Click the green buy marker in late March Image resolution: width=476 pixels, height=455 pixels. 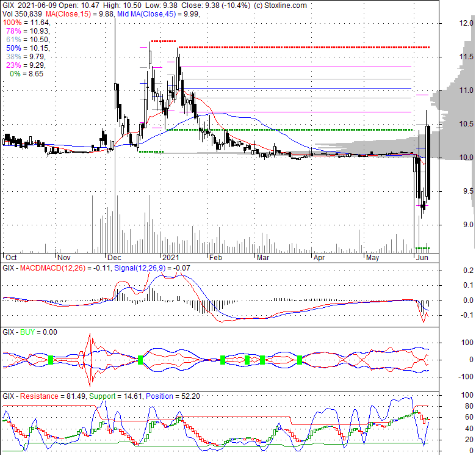300,360
